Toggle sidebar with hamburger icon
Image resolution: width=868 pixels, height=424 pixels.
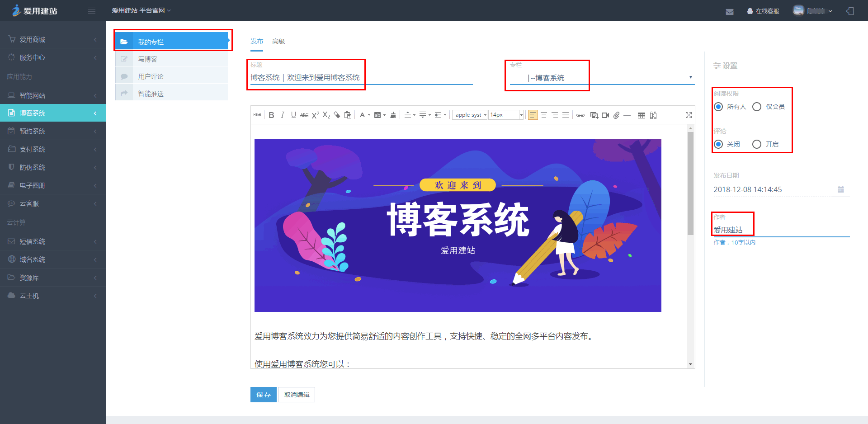point(92,10)
